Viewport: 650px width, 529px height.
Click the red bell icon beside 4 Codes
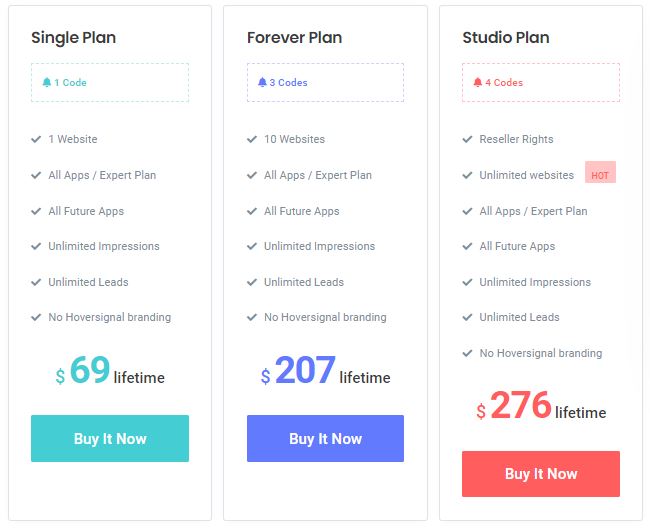478,82
